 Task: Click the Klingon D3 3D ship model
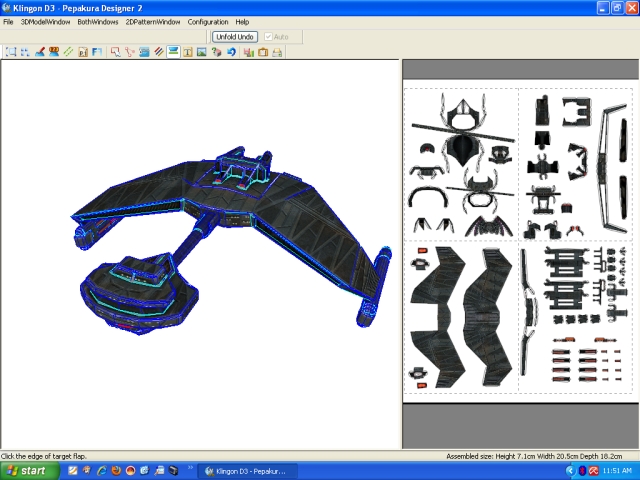[229, 241]
